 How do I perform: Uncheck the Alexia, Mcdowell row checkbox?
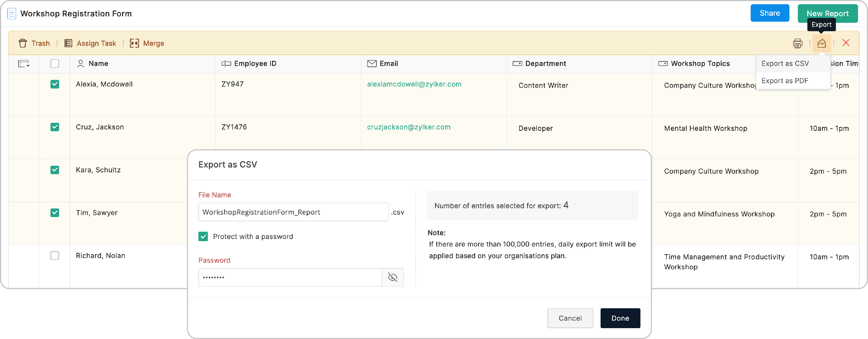55,84
